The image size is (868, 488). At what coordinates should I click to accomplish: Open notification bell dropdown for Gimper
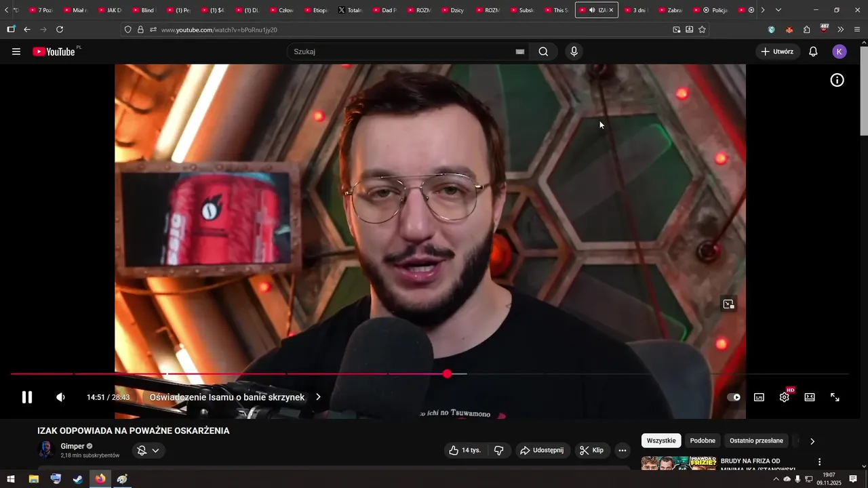click(x=149, y=451)
